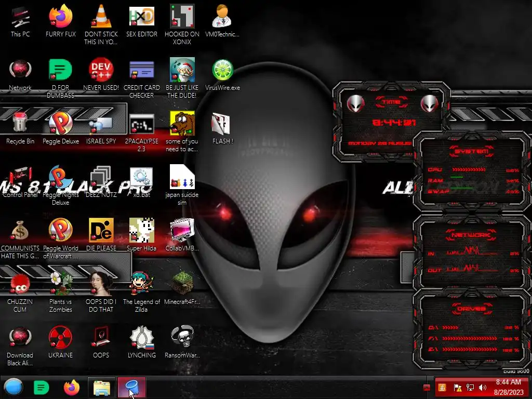Click the NETWORK widget IN graph

(x=471, y=251)
